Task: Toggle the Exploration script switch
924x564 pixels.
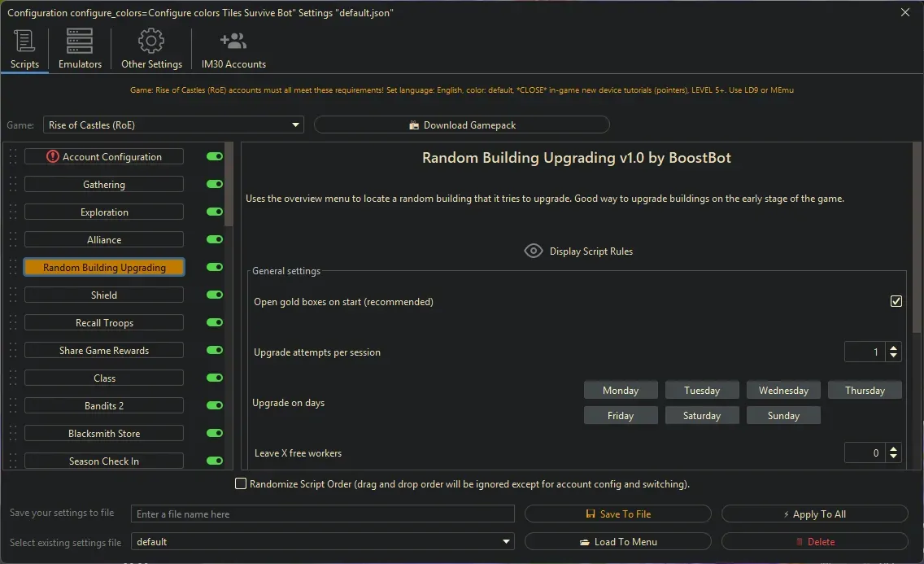Action: 215,212
